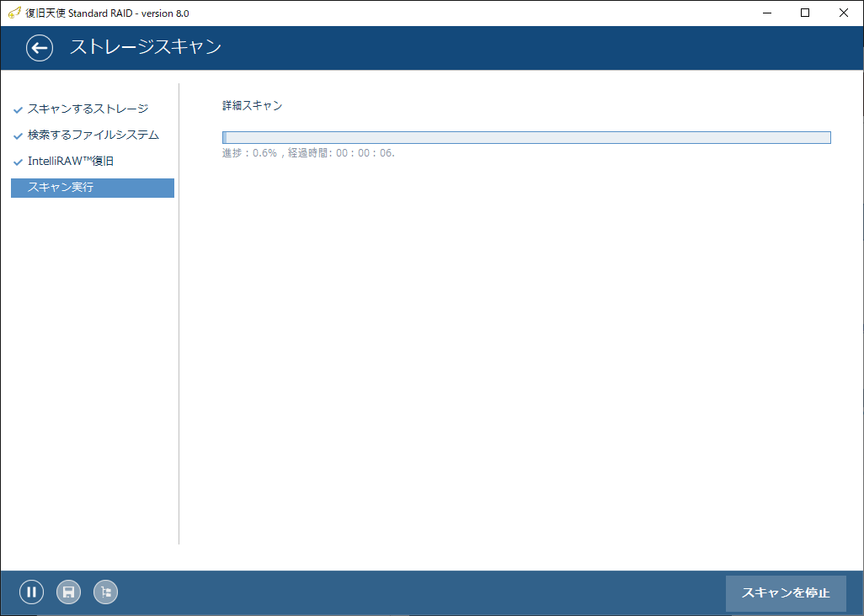
Task: Click the 詳細スキャン heading text
Action: pyautogui.click(x=253, y=106)
